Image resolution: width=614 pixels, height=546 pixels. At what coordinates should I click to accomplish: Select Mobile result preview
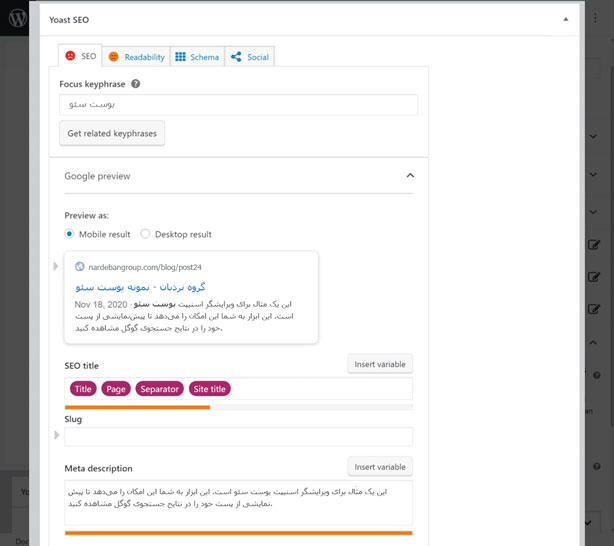(69, 234)
